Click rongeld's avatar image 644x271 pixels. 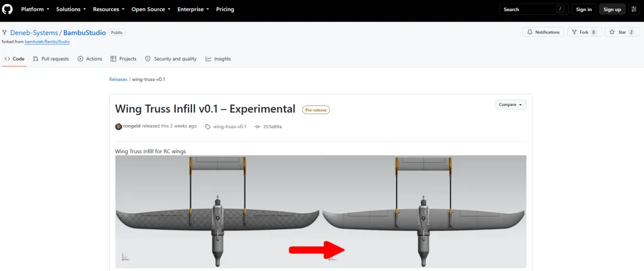pyautogui.click(x=118, y=126)
